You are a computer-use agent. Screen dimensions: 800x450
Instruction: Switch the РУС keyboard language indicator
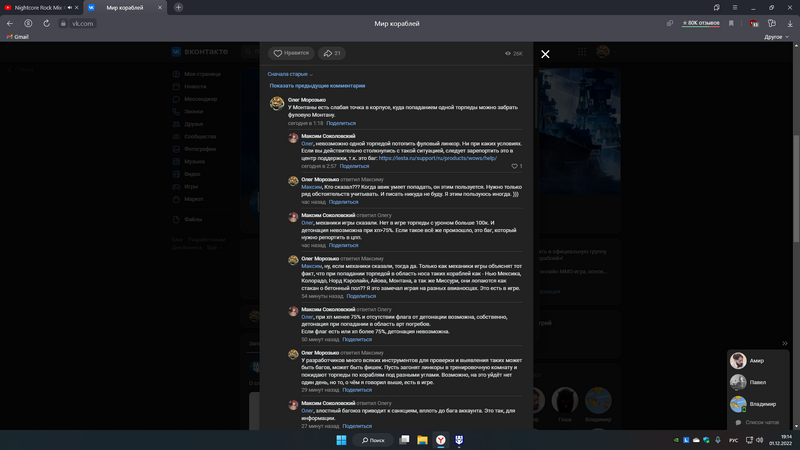(x=734, y=440)
